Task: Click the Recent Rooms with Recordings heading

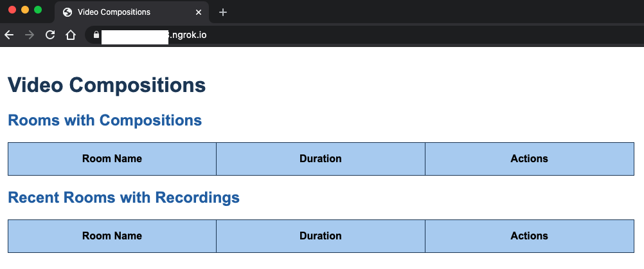Action: [x=123, y=198]
